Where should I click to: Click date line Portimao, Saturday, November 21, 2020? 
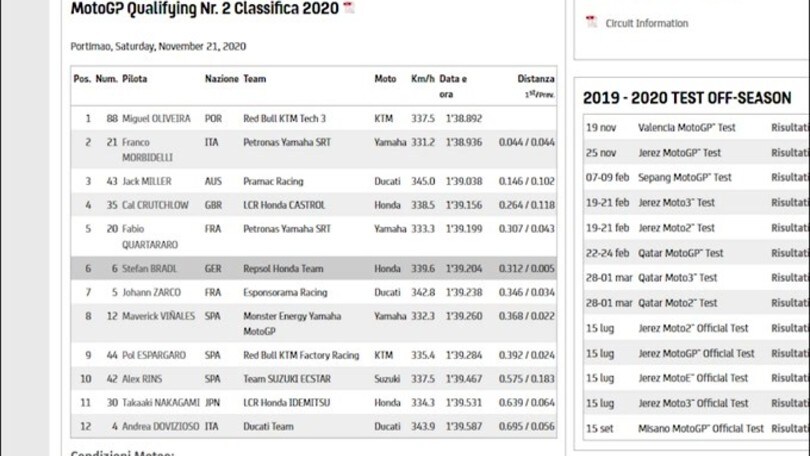[x=158, y=46]
